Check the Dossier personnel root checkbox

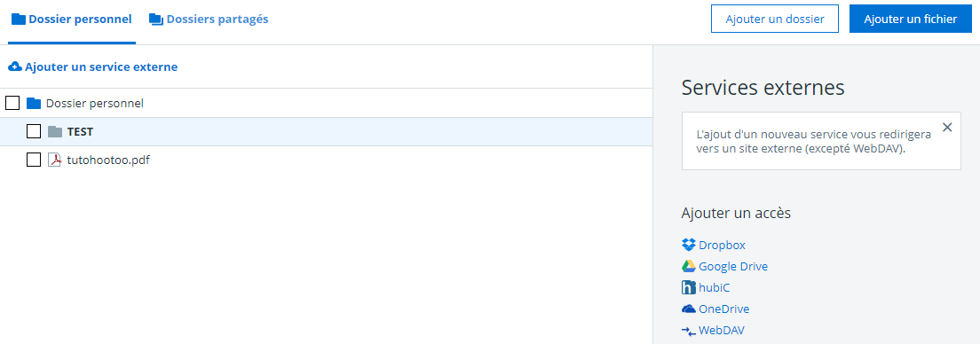[12, 103]
